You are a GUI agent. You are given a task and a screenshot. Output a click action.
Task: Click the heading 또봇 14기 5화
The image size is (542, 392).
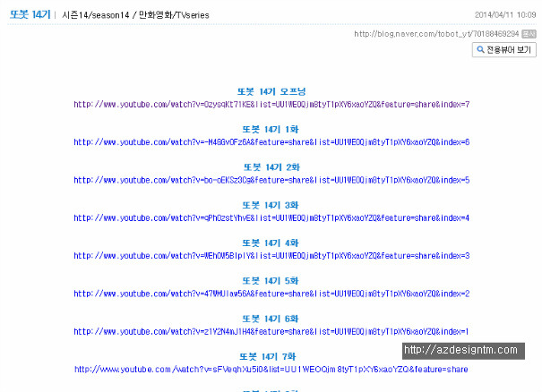[x=271, y=281]
